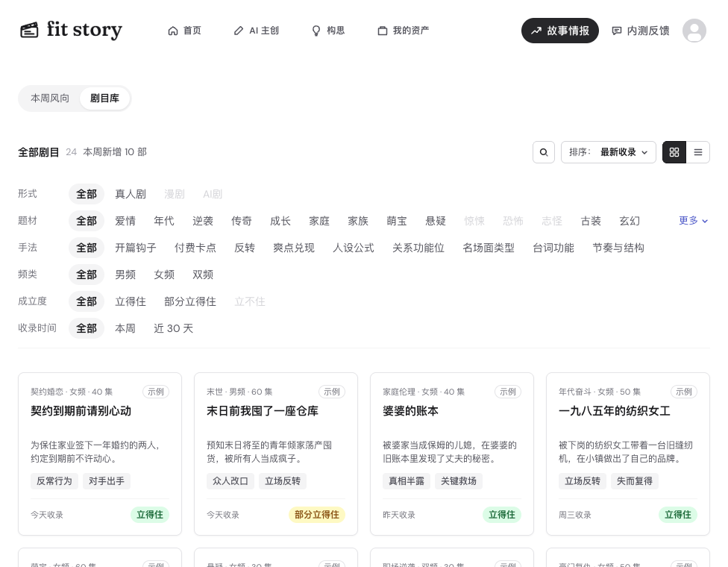Filter 频类 by 双频

pos(203,275)
